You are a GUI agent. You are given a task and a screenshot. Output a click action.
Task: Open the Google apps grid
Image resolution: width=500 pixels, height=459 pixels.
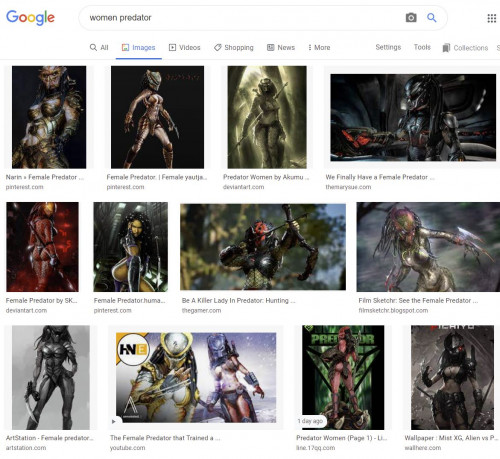(492, 18)
